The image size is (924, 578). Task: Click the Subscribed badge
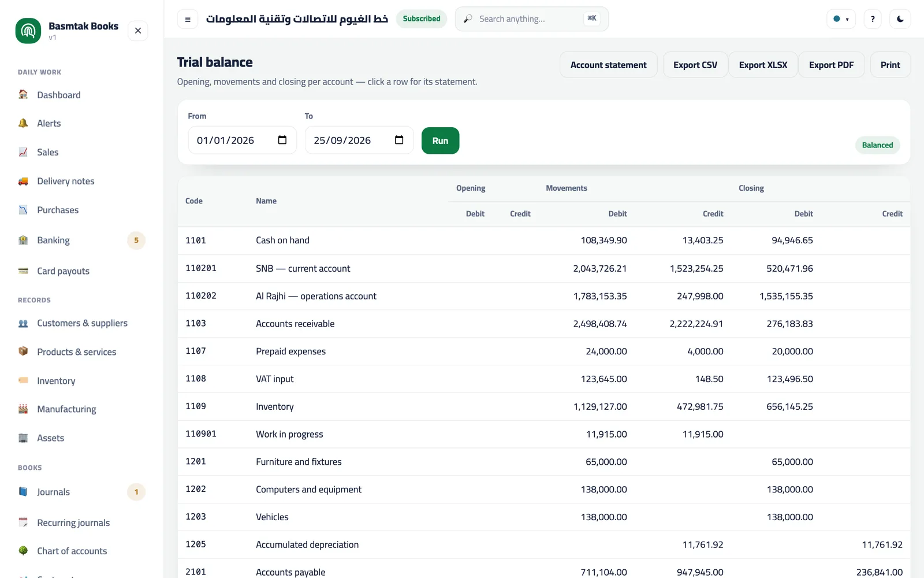coord(422,18)
